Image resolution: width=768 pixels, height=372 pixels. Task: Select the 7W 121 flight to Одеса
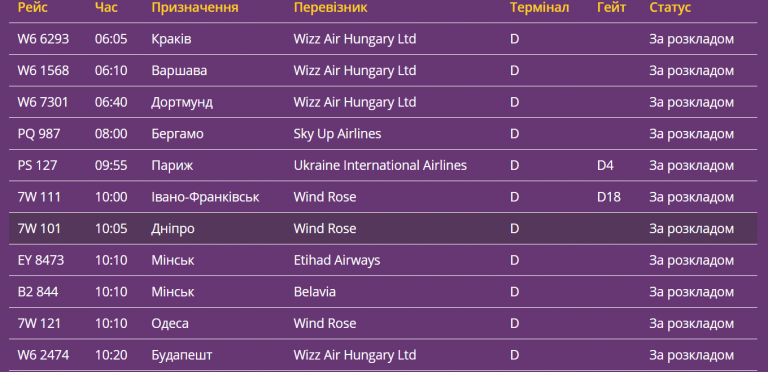coord(383,324)
